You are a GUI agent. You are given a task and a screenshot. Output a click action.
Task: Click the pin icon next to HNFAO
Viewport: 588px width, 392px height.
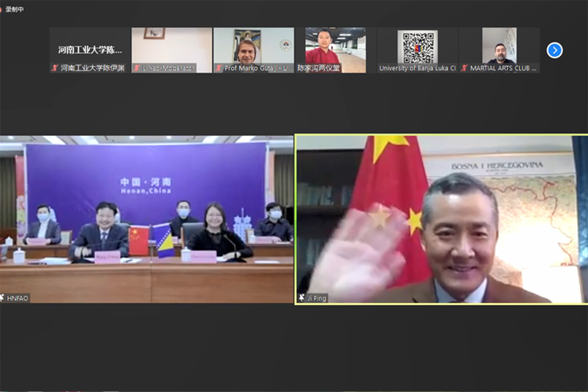[3, 298]
